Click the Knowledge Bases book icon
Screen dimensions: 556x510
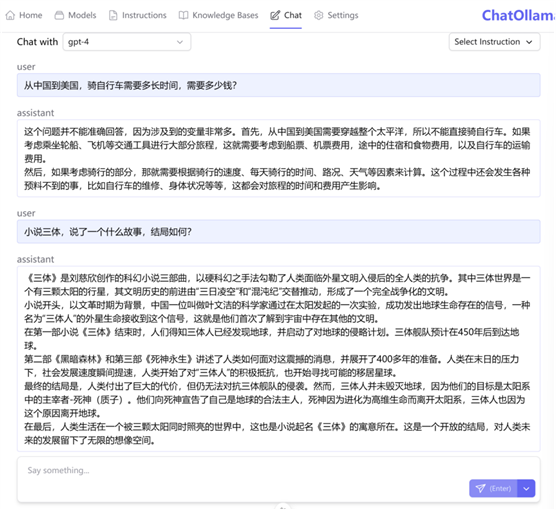183,15
